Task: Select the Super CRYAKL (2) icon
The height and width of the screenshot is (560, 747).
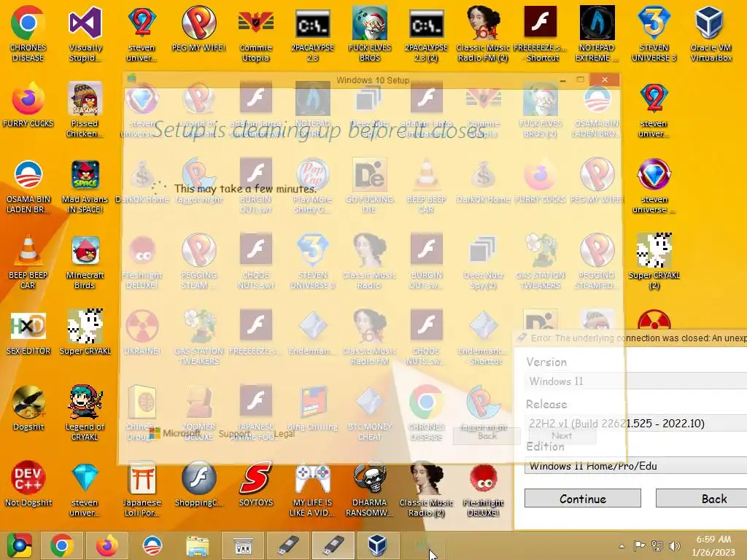Action: click(654, 262)
